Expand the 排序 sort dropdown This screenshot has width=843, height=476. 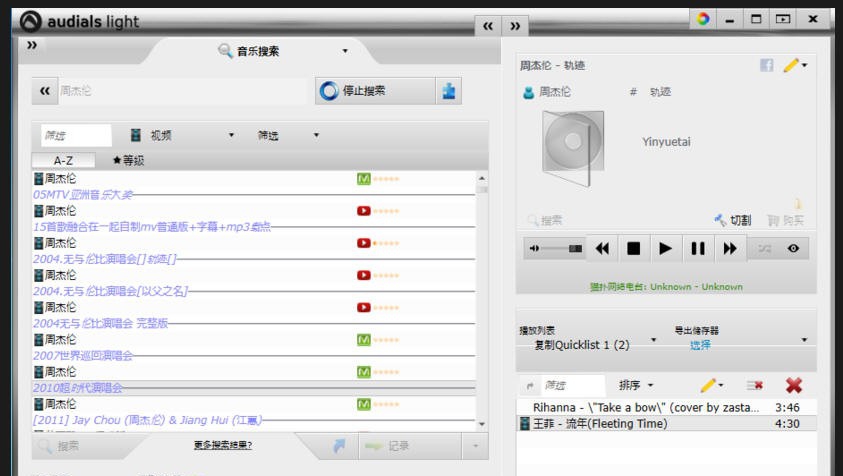(x=636, y=385)
